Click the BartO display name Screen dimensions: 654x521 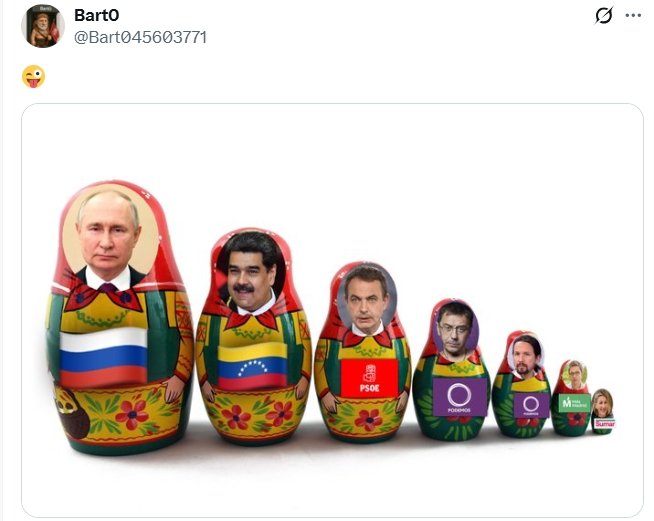pyautogui.click(x=97, y=15)
